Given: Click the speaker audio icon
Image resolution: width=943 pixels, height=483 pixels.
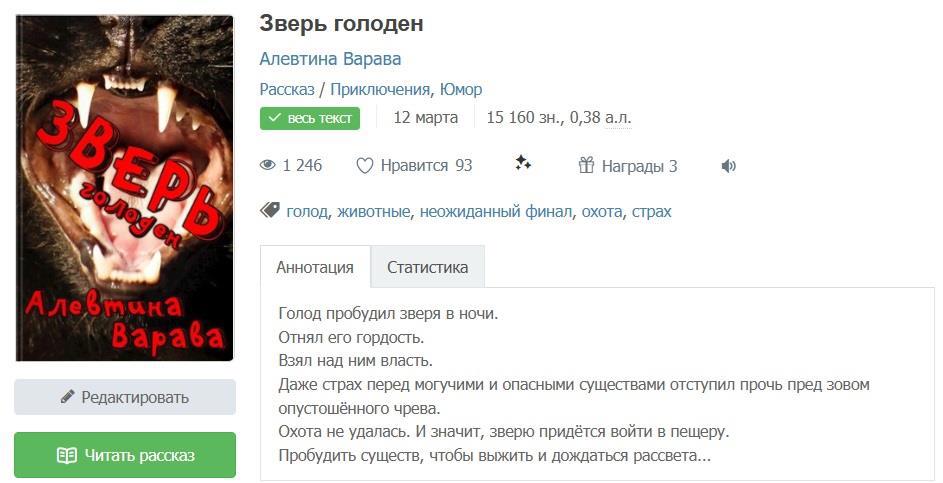Looking at the screenshot, I should 728,166.
